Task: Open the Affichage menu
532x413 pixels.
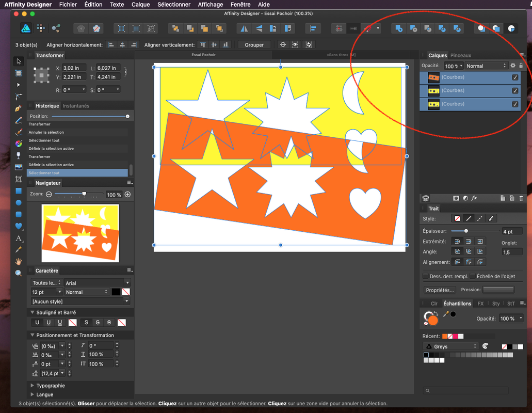Action: click(x=211, y=5)
